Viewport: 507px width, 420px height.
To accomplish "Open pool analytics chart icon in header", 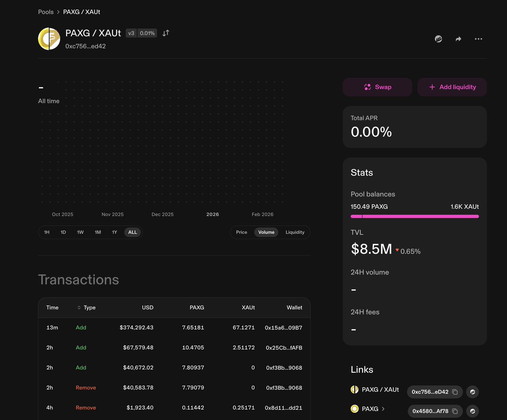I will [439, 39].
